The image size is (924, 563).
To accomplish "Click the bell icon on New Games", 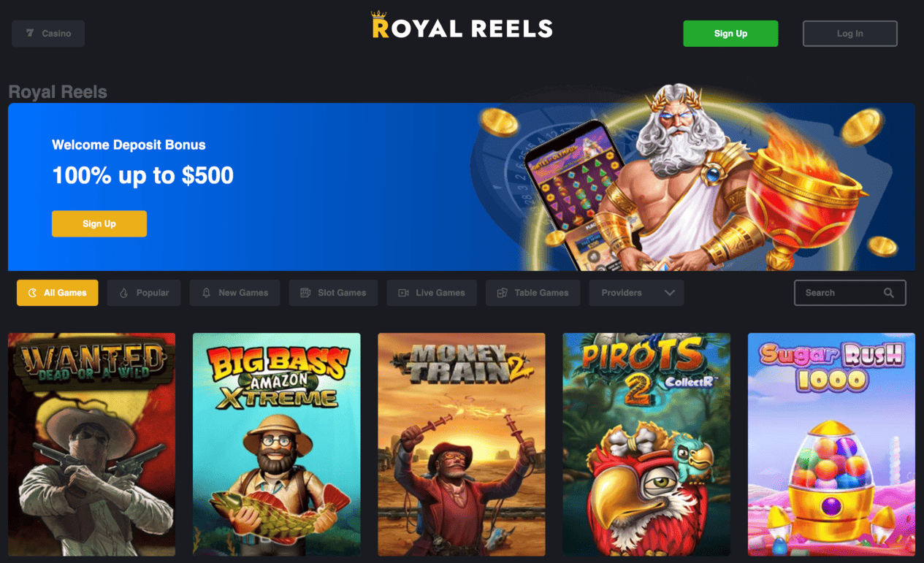I will 206,293.
